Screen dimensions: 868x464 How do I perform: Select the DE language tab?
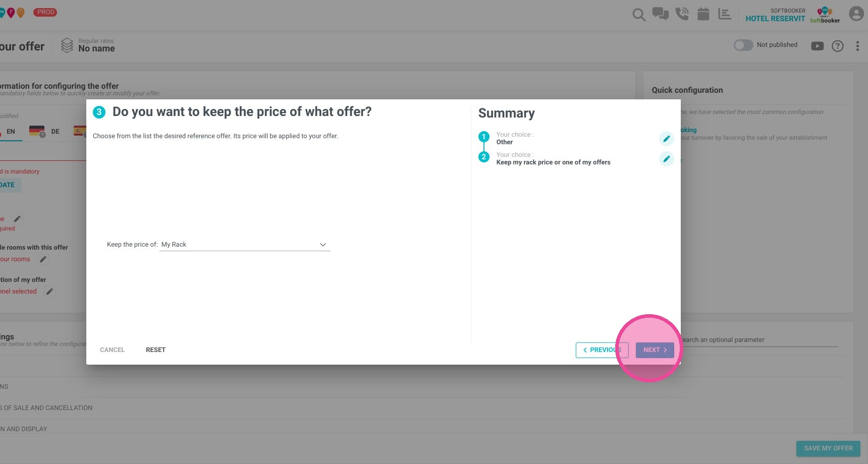coord(44,132)
